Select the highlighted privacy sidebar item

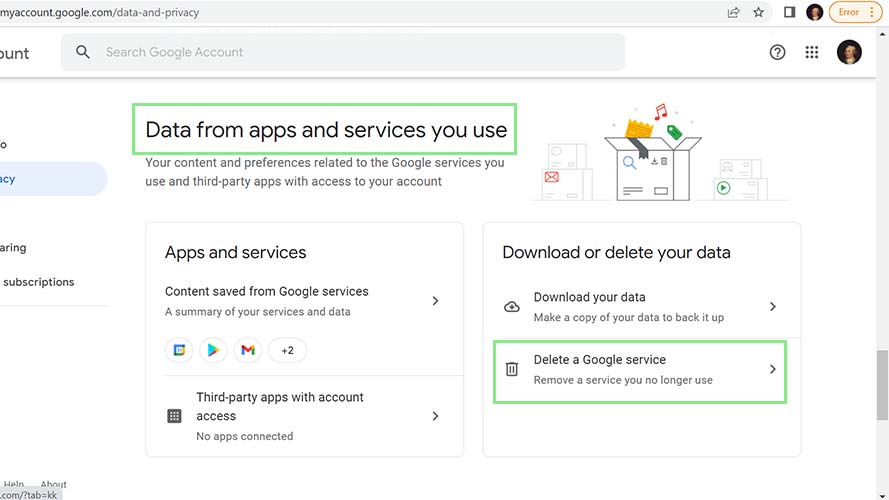pyautogui.click(x=51, y=179)
